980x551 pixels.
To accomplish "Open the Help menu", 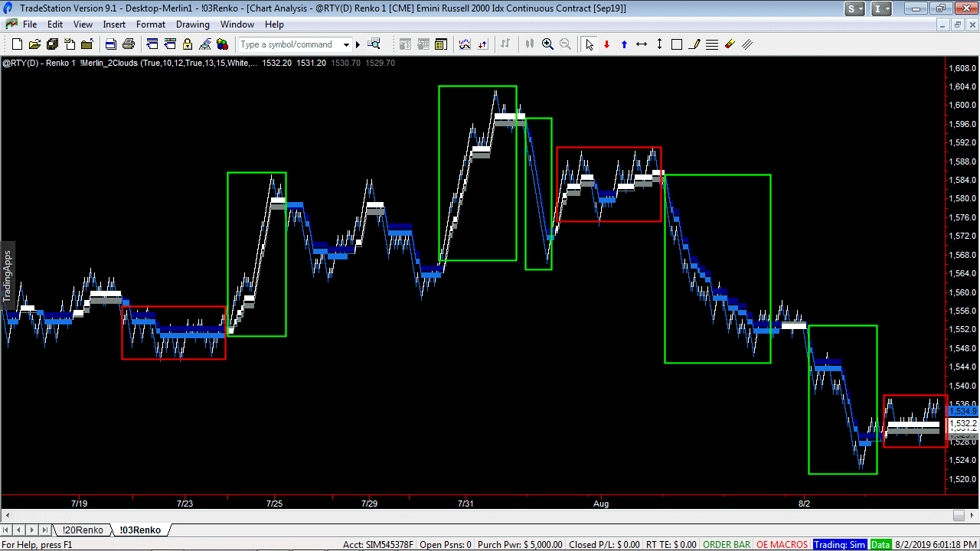I will click(x=274, y=24).
